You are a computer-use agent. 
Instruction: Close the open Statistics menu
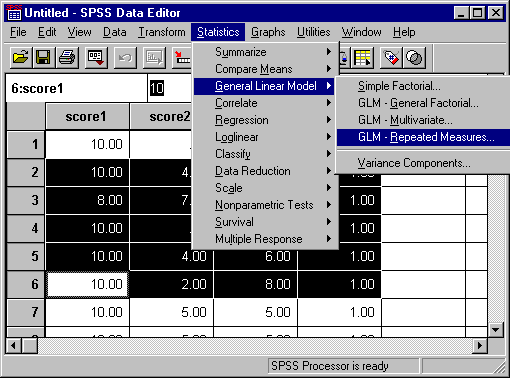coord(218,32)
